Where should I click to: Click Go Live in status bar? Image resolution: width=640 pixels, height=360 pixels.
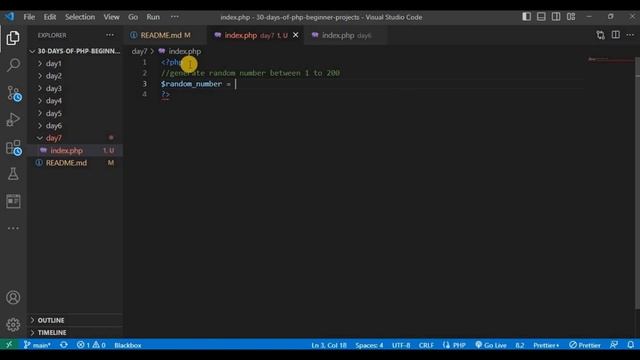point(491,345)
